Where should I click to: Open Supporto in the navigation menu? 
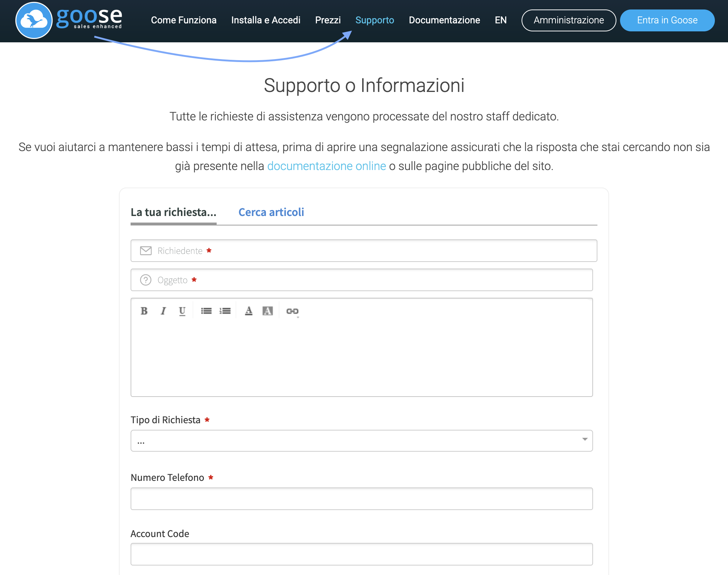[x=375, y=20]
